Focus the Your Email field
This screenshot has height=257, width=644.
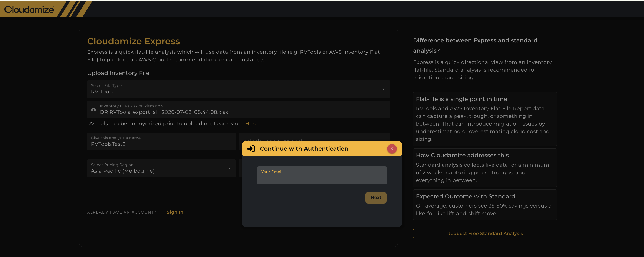[322, 175]
